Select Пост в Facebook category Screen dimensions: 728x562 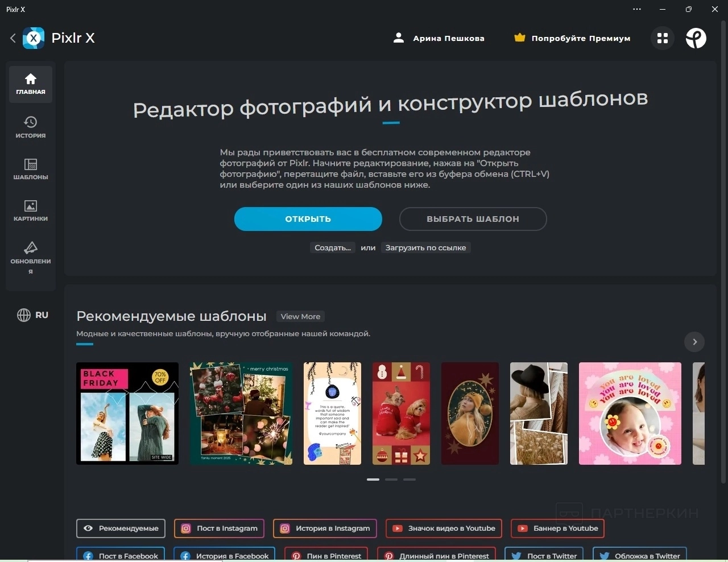(x=121, y=555)
